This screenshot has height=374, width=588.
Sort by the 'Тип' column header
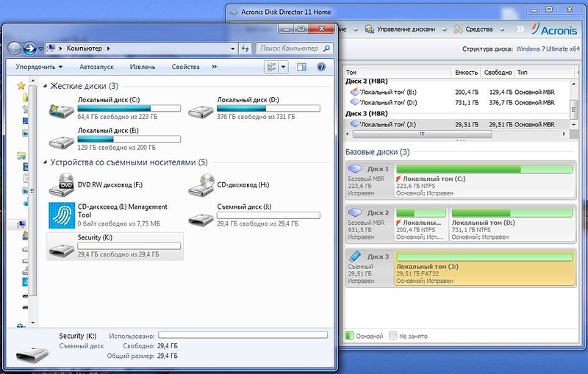545,72
